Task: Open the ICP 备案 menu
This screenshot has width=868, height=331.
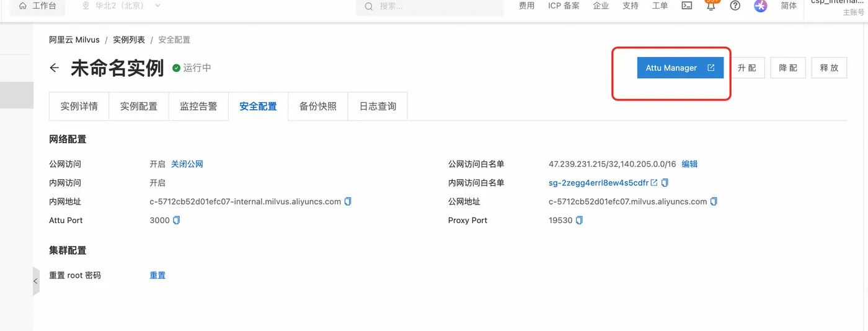Action: pyautogui.click(x=564, y=6)
